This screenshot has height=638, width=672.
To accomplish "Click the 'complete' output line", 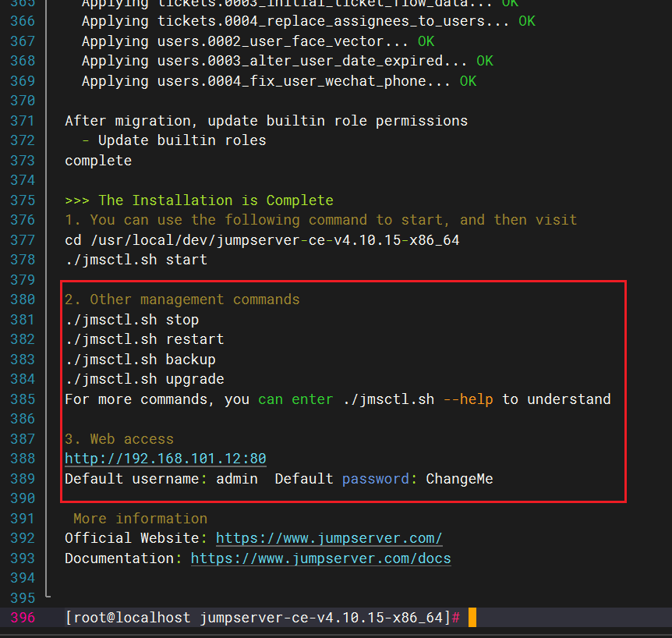I will tap(98, 161).
